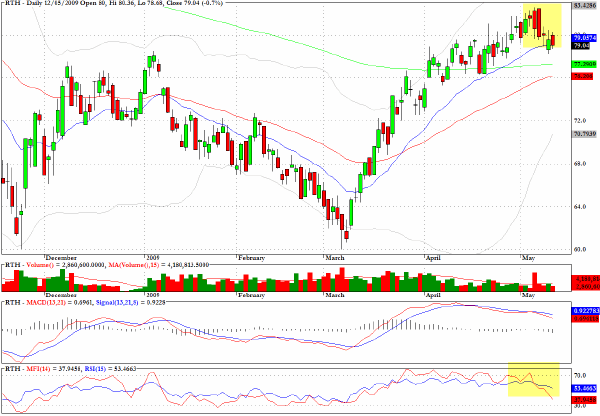Screen dimensions: 600x416
Task: Click April label under the price chart
Action: click(x=434, y=258)
